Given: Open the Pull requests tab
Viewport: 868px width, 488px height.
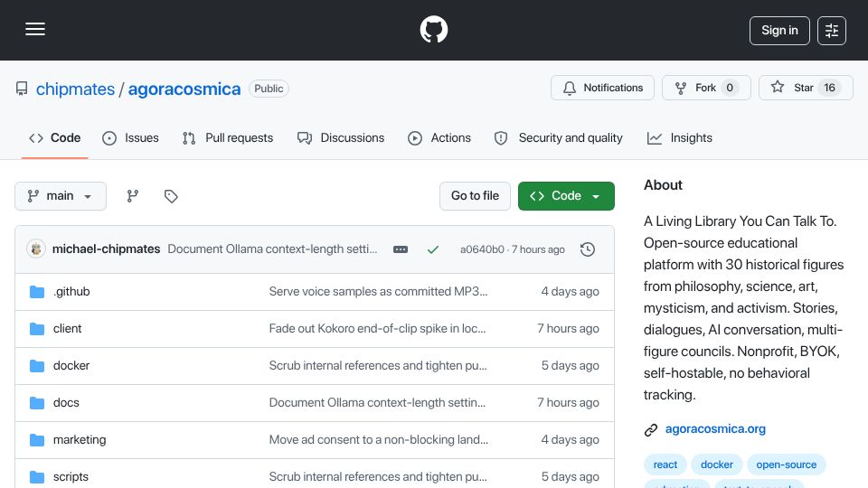Looking at the screenshot, I should (228, 137).
